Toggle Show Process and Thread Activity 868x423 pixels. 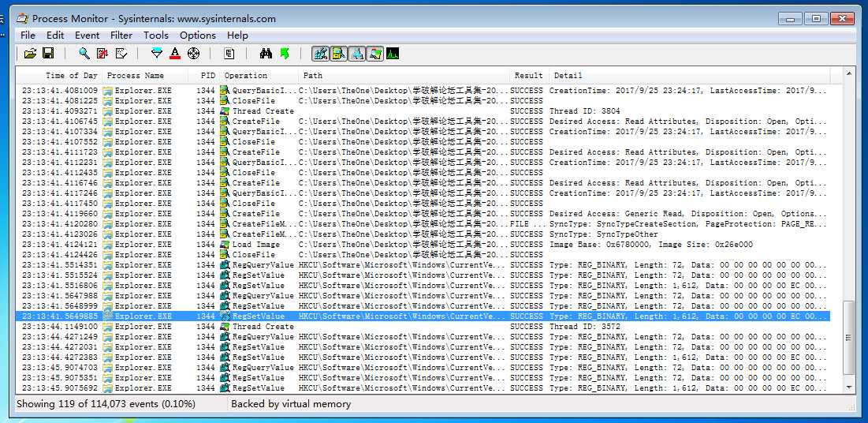pos(374,54)
